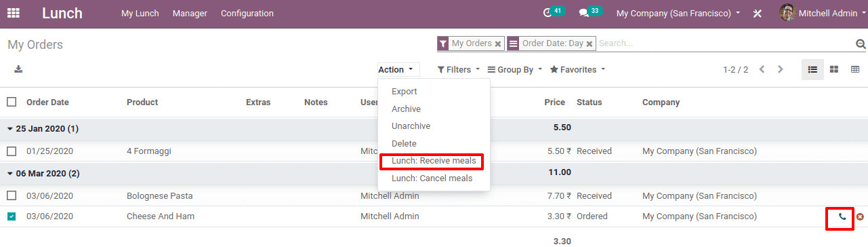This screenshot has width=868, height=247.
Task: Click the 01/25/2020 order date cell
Action: coord(49,151)
